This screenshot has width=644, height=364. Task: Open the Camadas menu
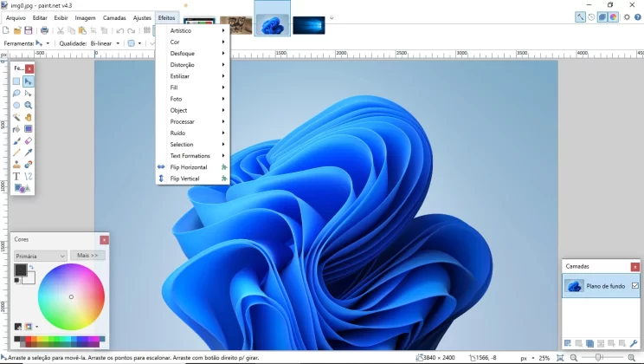(114, 17)
